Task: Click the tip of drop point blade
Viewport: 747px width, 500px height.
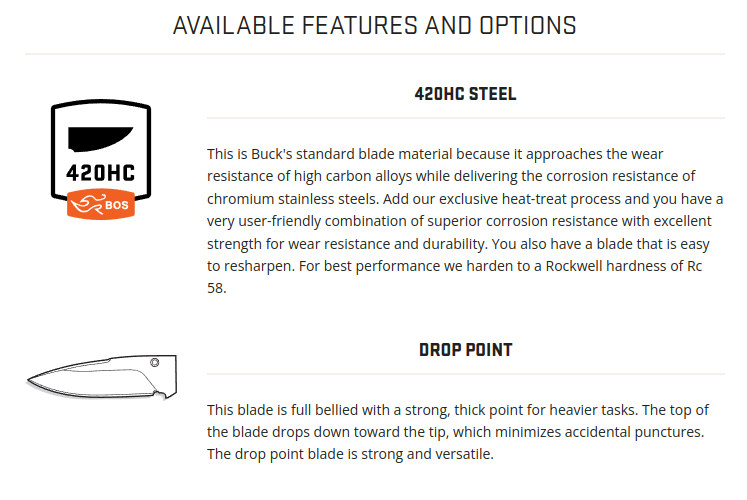Action: [30, 380]
